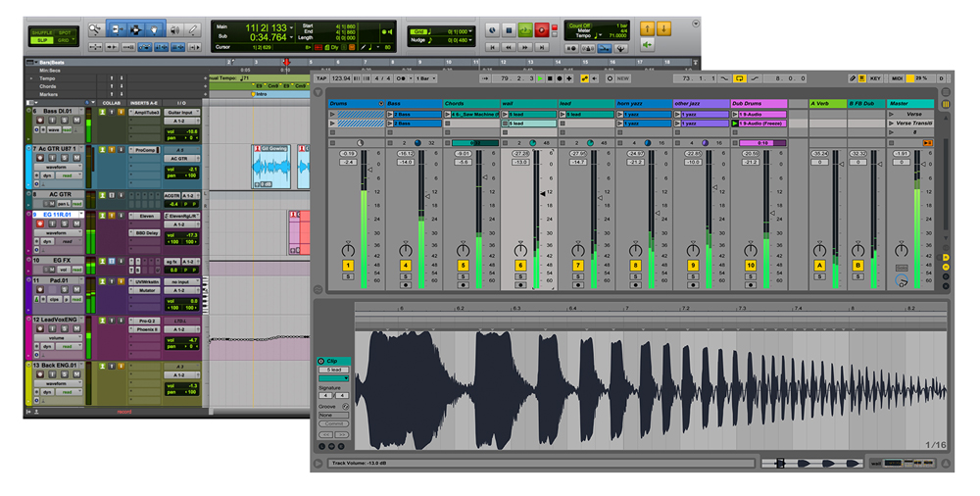980x496 pixels.
Task: Click the Pro Tools record button
Action: pyautogui.click(x=541, y=30)
